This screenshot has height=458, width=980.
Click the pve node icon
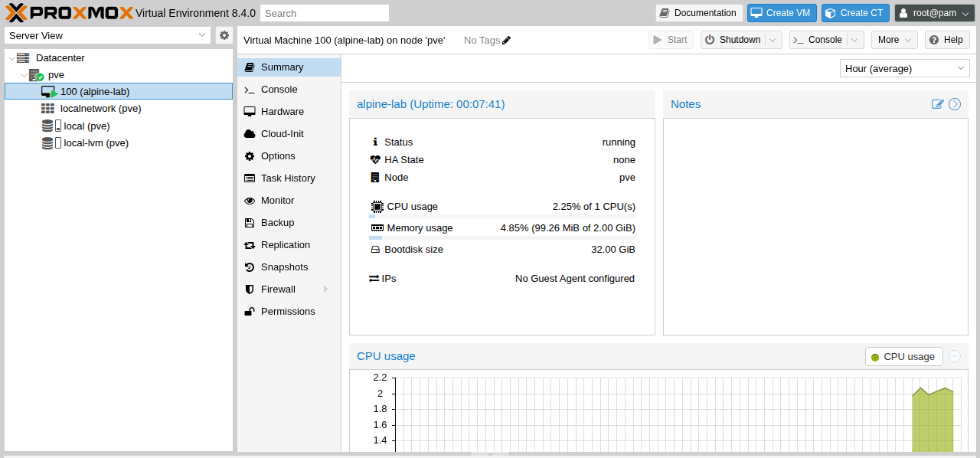click(36, 75)
